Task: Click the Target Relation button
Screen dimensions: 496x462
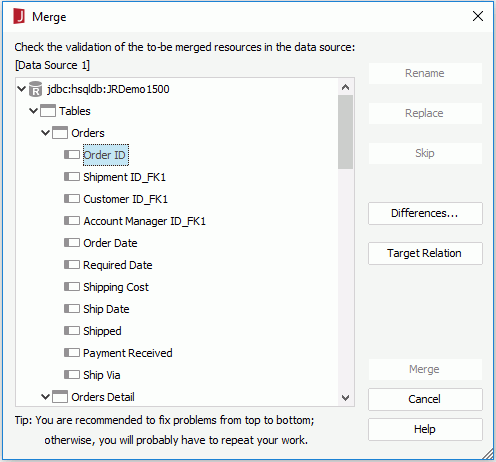Action: 425,253
